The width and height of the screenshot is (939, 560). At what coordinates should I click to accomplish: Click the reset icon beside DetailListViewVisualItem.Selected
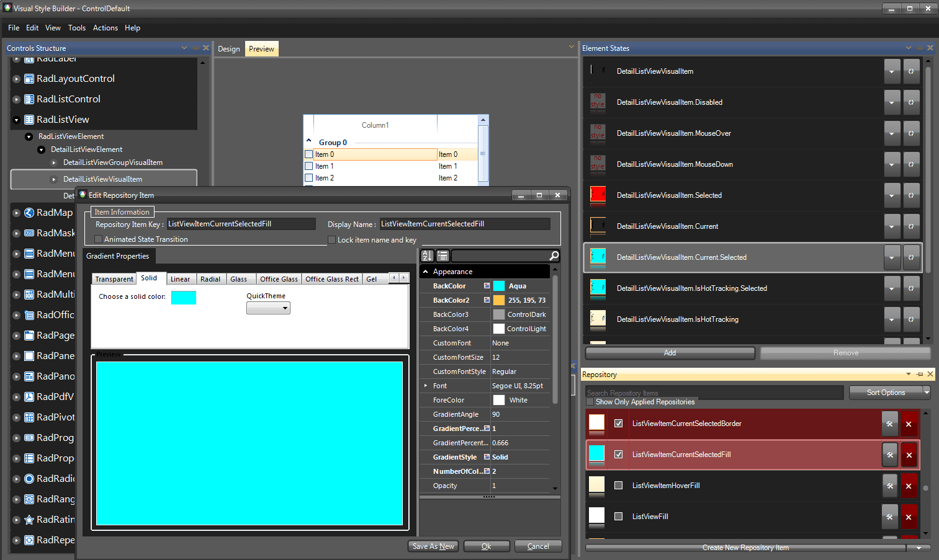pyautogui.click(x=911, y=195)
